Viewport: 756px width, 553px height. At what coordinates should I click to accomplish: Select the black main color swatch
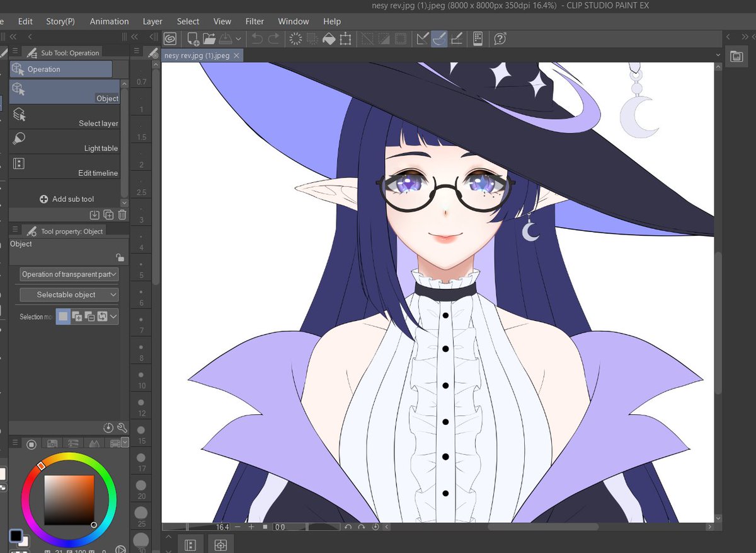point(16,537)
